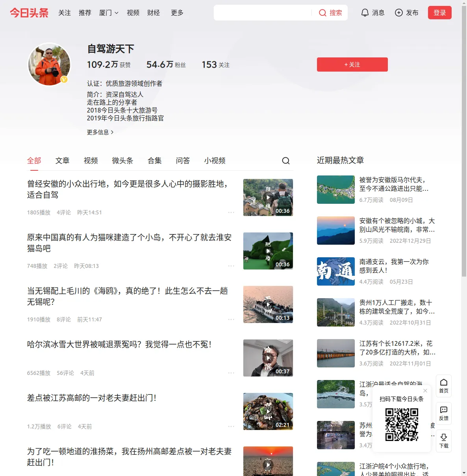Close the QR code download popup
The height and width of the screenshot is (476, 467).
pos(425,391)
